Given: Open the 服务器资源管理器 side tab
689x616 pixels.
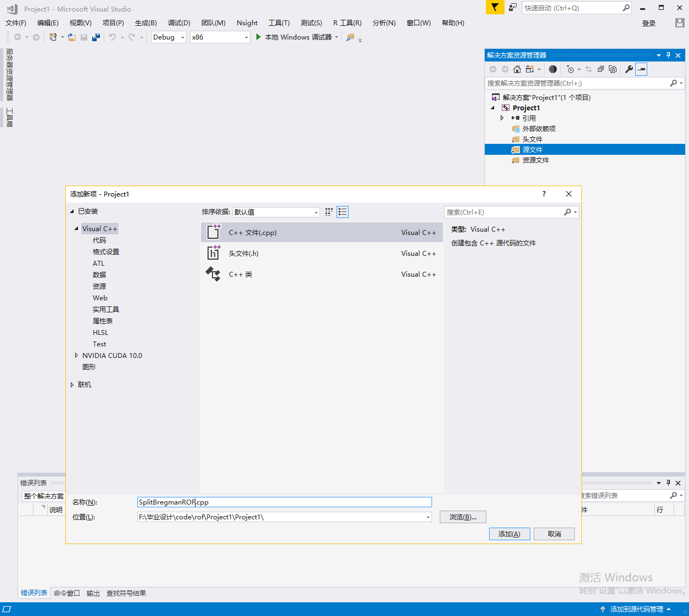Looking at the screenshot, I should [9, 75].
